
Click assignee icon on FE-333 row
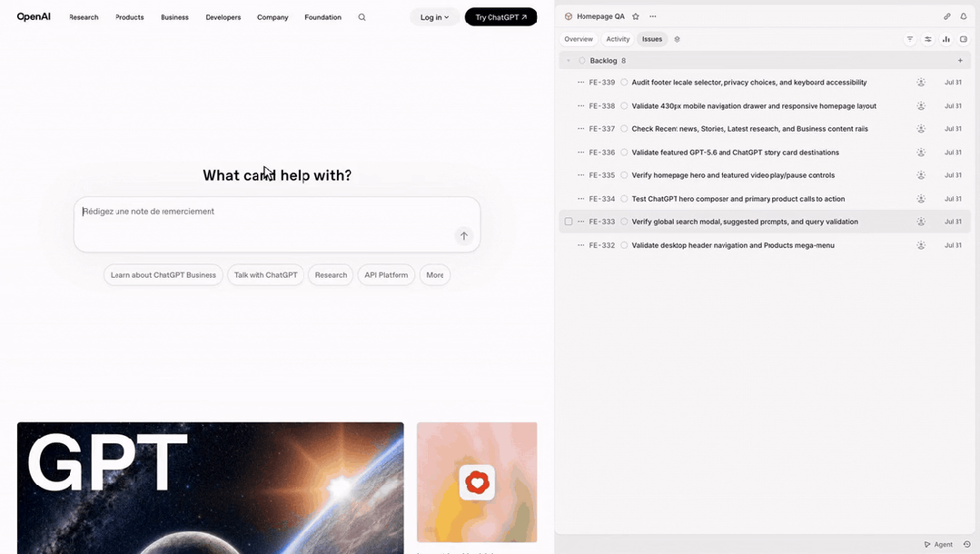[x=921, y=222]
